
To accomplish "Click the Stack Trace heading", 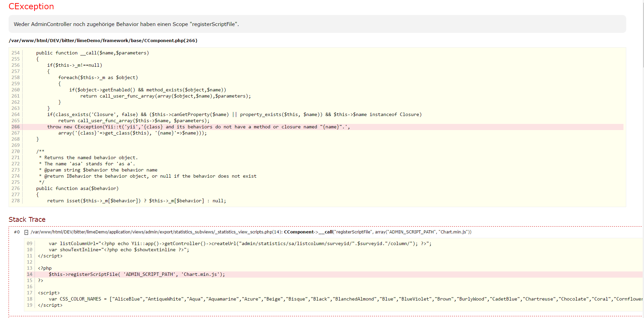I will 27,219.
